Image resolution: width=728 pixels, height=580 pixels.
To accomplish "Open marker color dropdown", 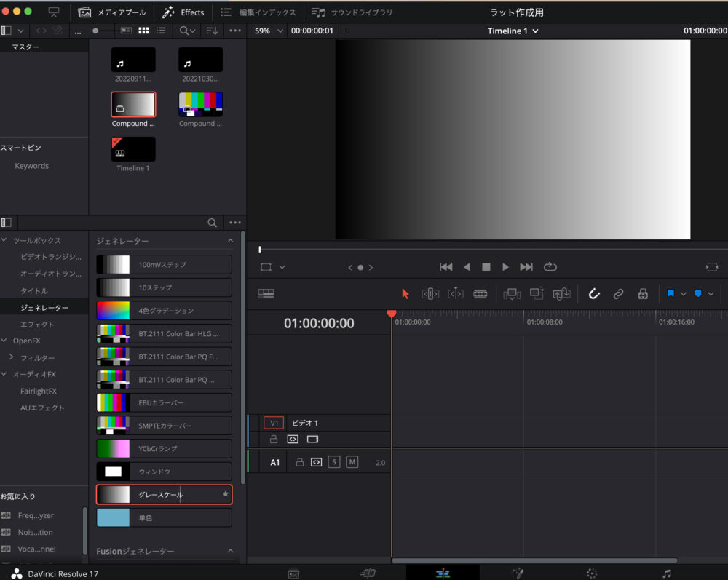I will click(x=711, y=294).
